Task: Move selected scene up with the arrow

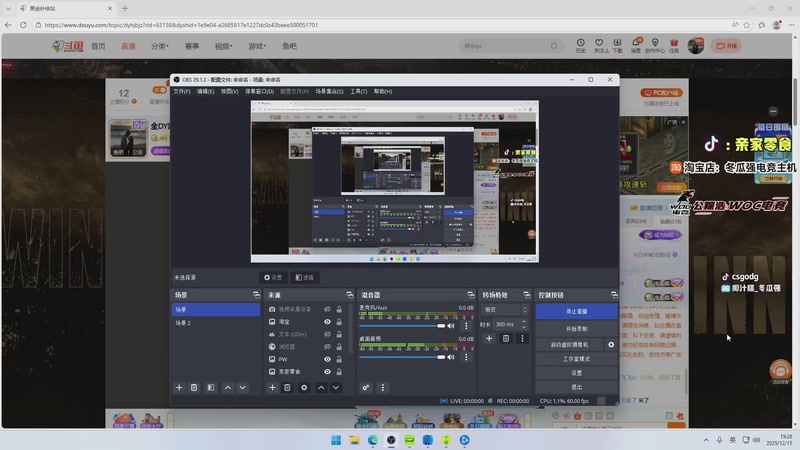Action: click(x=228, y=387)
